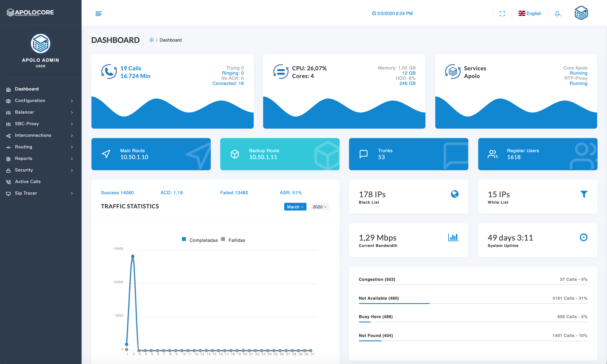The width and height of the screenshot is (607, 364).
Task: Open Active Calls from the sidebar
Action: pos(28,182)
